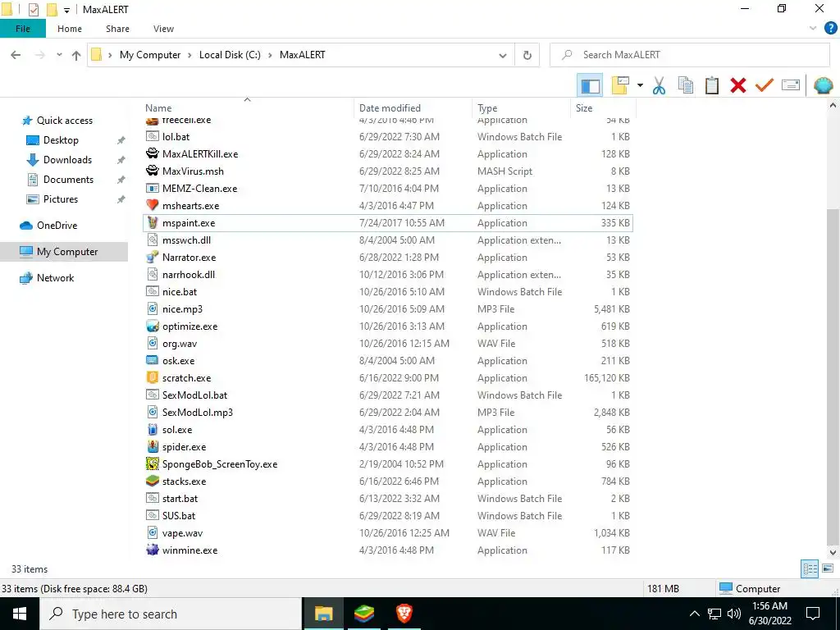
Task: Select the MaxALERTKill.exe file icon
Action: (x=153, y=153)
